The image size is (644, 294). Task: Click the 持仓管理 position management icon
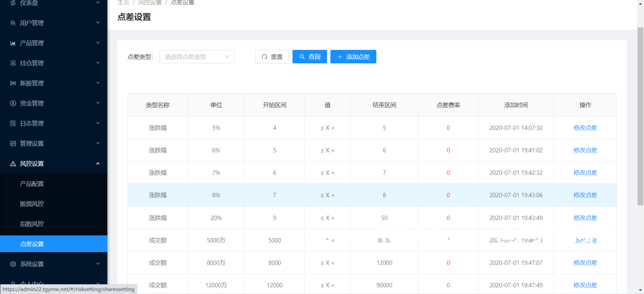(x=12, y=63)
